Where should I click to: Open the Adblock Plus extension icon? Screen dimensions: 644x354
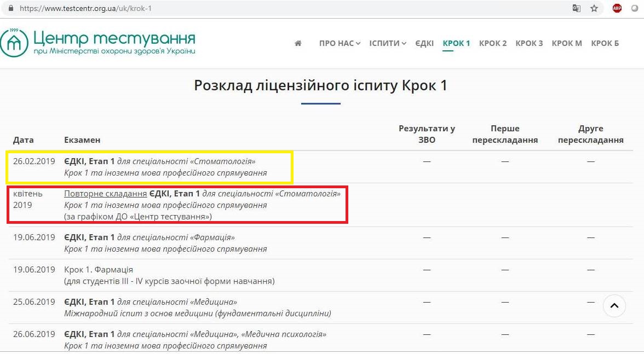tap(617, 8)
